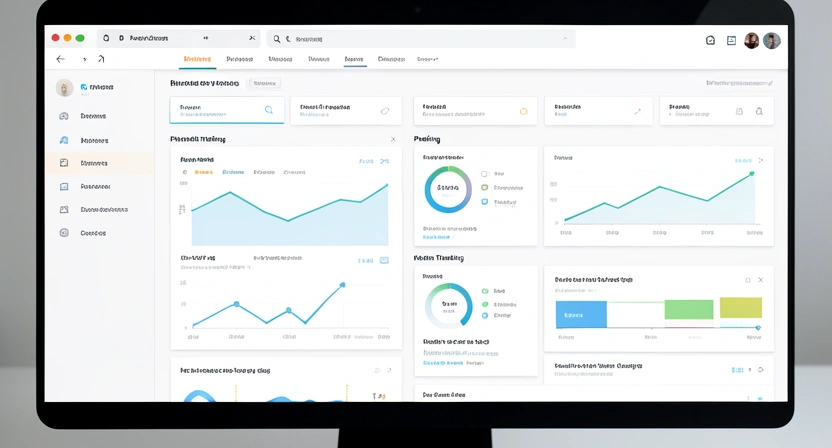Close the left chart section with its X
The width and height of the screenshot is (832, 448).
393,139
